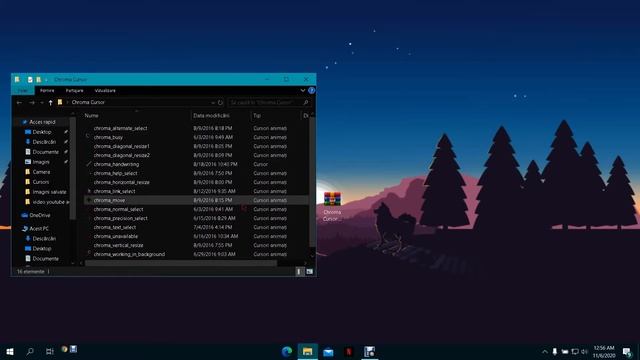Open the Partajare ribbon tab

coord(74,91)
